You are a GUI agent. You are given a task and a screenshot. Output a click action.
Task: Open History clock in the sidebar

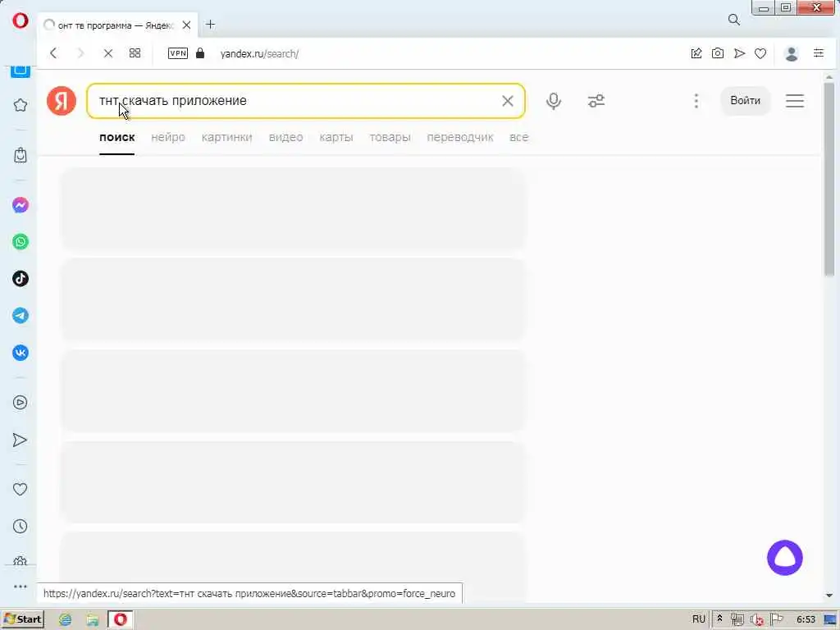[21, 526]
